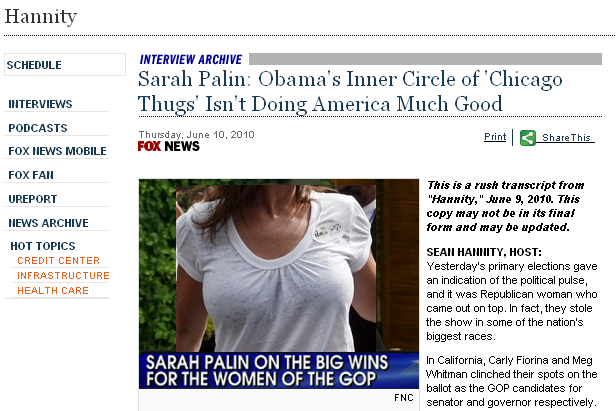Open UReport from the sidebar
Viewport: 616px width, 411px height.
33,199
